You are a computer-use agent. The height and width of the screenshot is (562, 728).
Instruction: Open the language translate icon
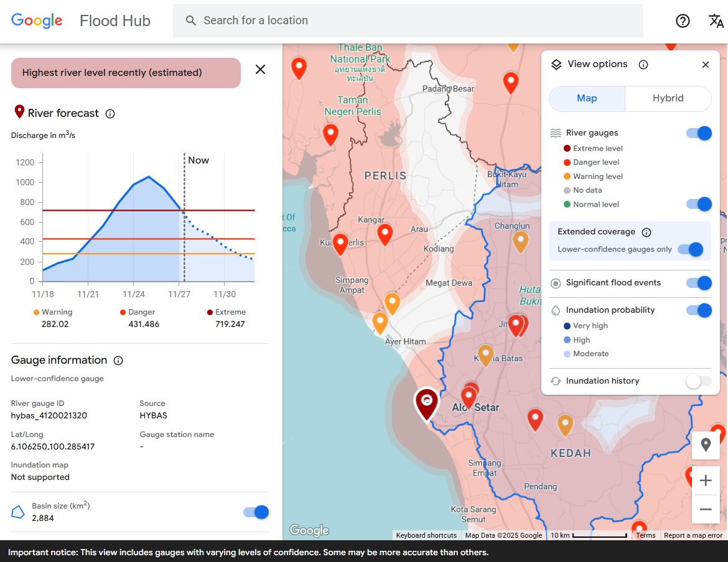(x=716, y=21)
